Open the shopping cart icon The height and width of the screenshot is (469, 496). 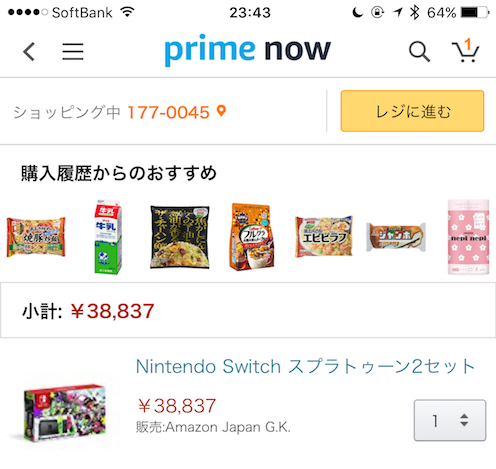[x=465, y=51]
